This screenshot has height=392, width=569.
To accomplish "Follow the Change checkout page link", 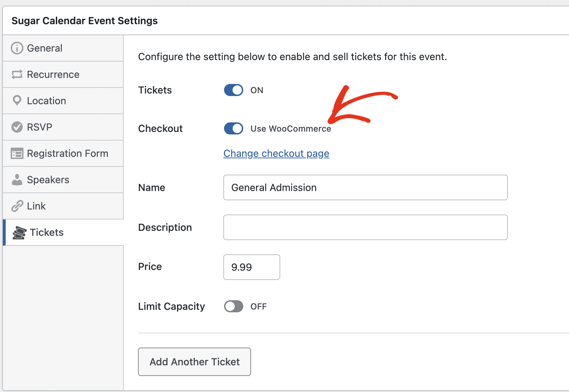I will [276, 153].
